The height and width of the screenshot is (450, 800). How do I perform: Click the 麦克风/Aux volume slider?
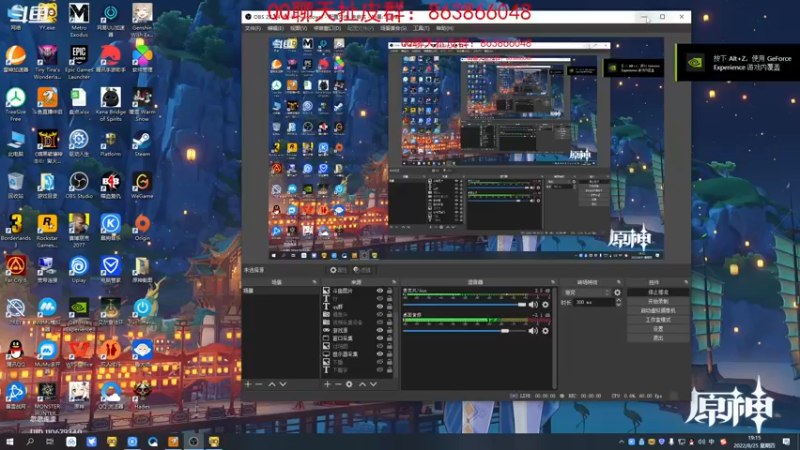coord(464,305)
